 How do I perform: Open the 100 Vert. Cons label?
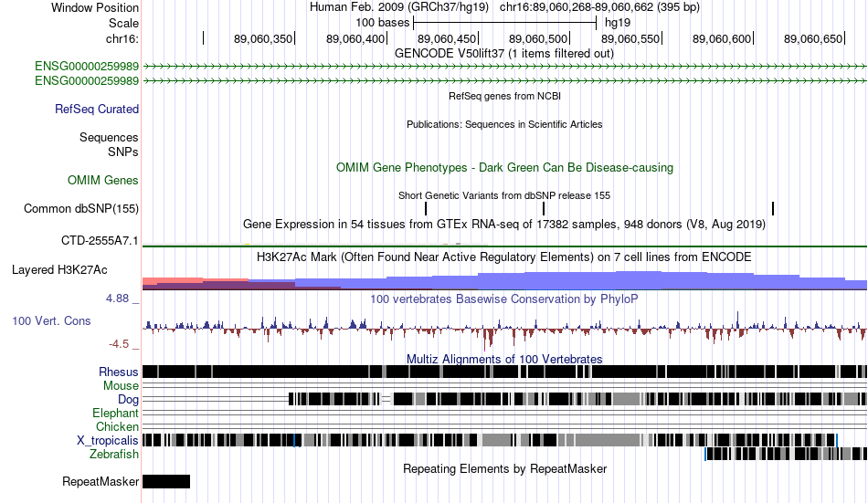click(x=51, y=321)
